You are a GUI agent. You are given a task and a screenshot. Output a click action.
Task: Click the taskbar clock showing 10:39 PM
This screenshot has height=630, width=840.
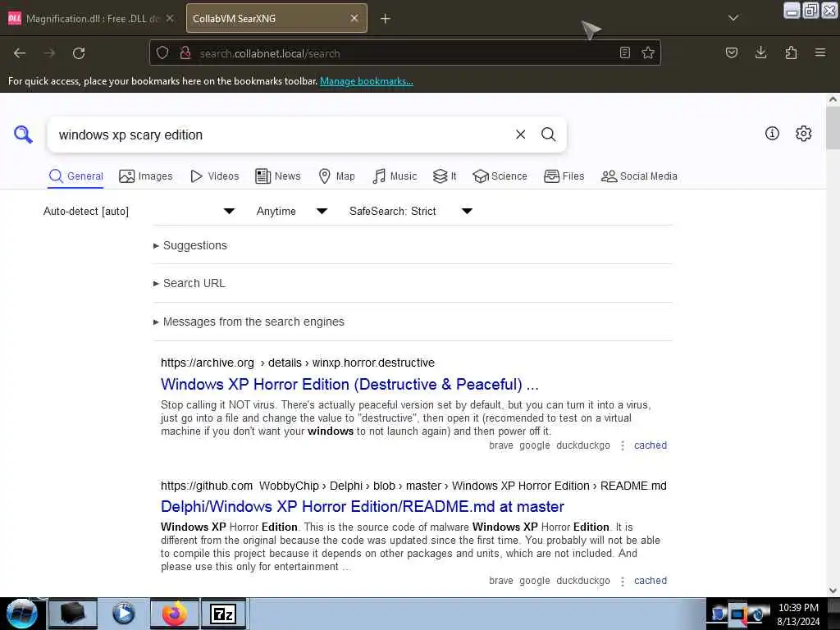[798, 614]
